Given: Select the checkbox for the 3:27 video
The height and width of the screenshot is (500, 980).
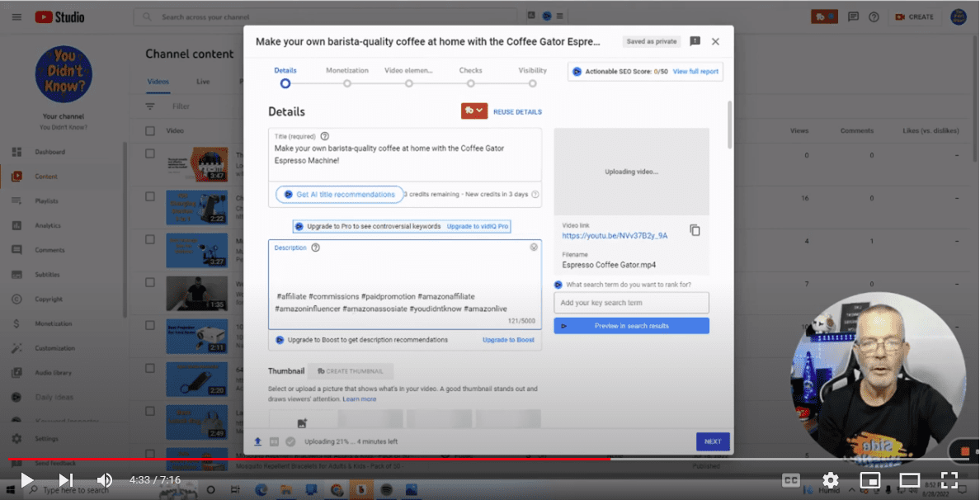Looking at the screenshot, I should pyautogui.click(x=150, y=239).
